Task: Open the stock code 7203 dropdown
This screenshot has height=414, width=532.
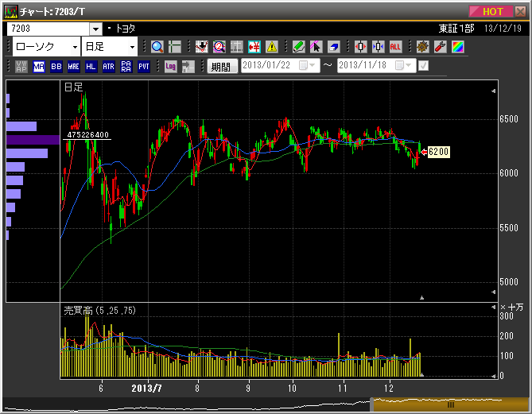Action: 95,29
